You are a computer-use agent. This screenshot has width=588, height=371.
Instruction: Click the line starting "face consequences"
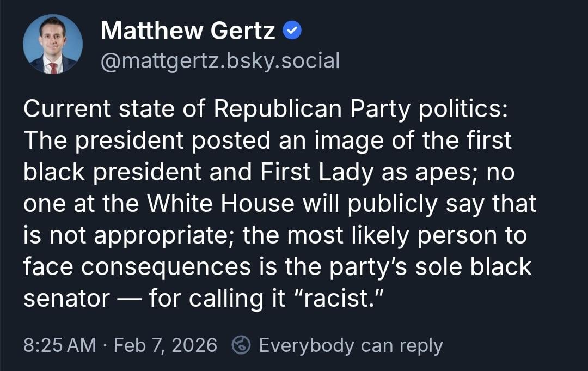[277, 267]
